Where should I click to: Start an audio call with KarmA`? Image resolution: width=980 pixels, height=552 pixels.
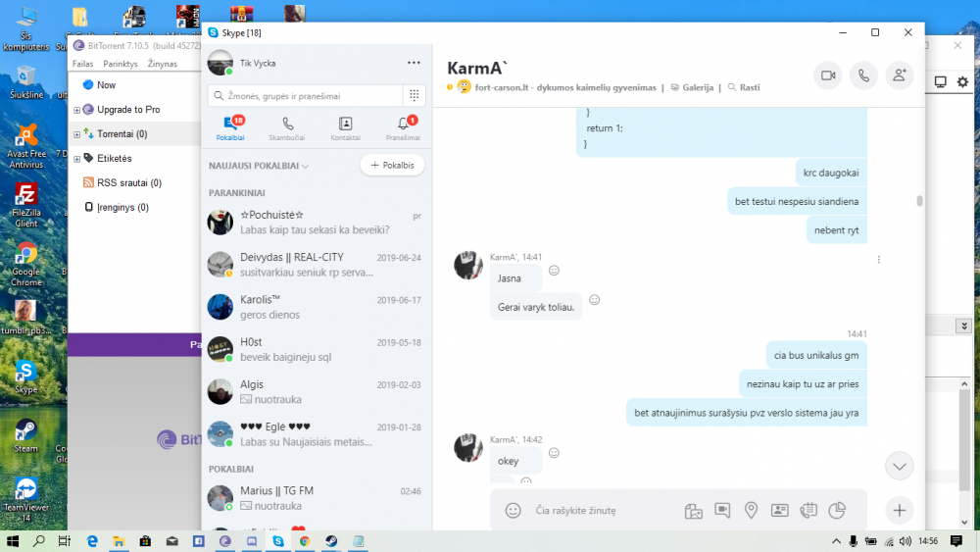(863, 75)
